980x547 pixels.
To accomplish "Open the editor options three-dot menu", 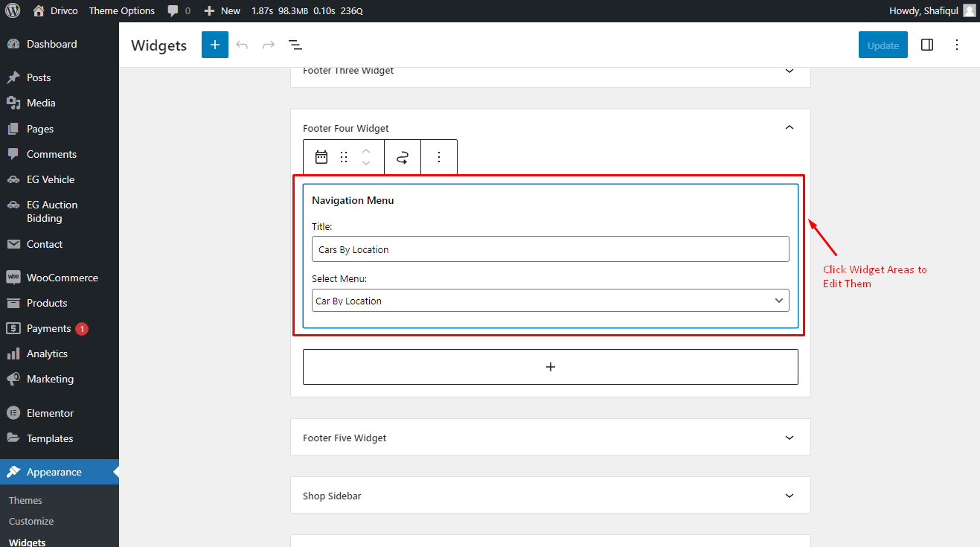I will tap(957, 45).
